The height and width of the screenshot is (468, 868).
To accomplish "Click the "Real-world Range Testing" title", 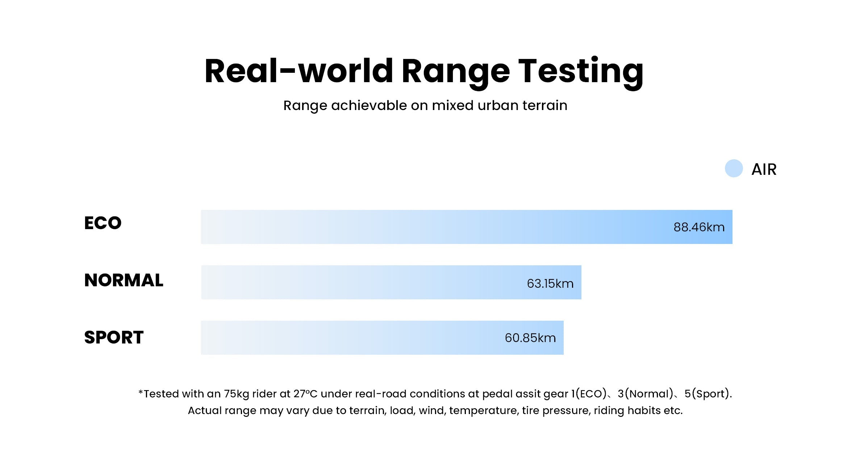I will pyautogui.click(x=424, y=71).
